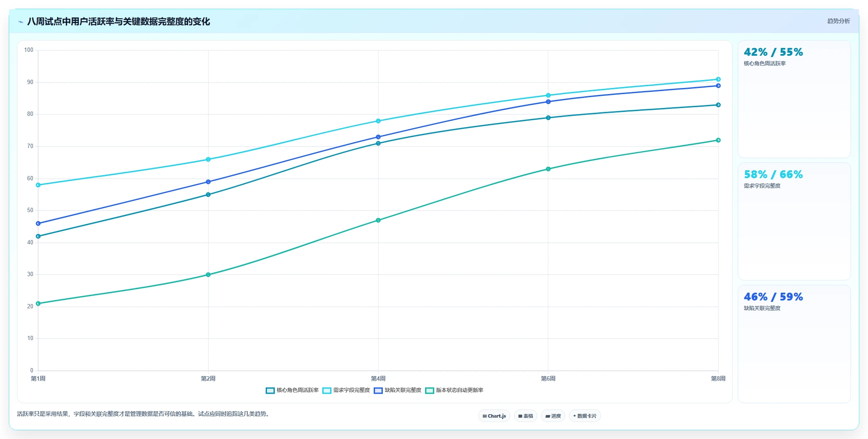The height and width of the screenshot is (439, 868).
Task: Click the 第8周 x-axis label
Action: pos(718,378)
